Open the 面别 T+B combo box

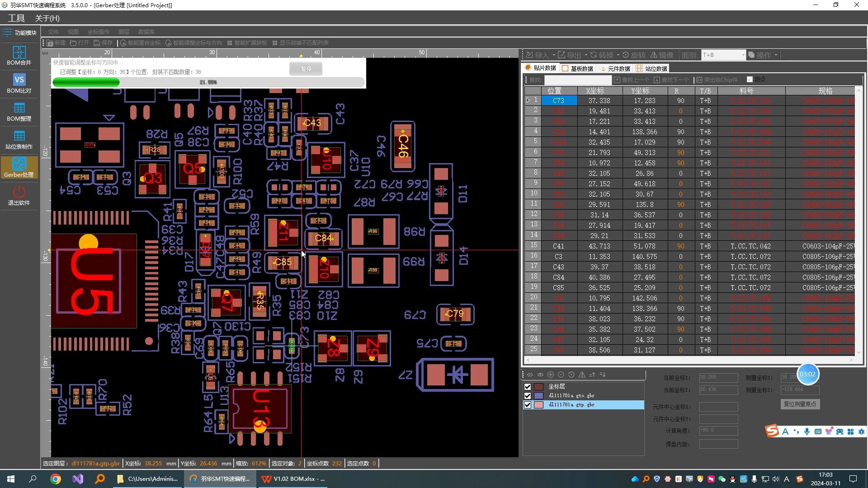(723, 55)
